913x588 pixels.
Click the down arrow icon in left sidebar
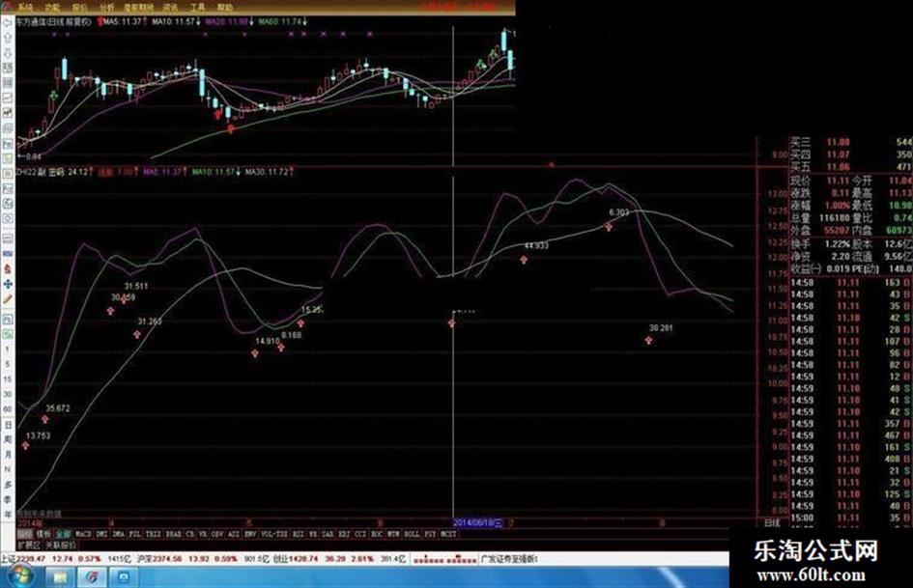point(8,53)
